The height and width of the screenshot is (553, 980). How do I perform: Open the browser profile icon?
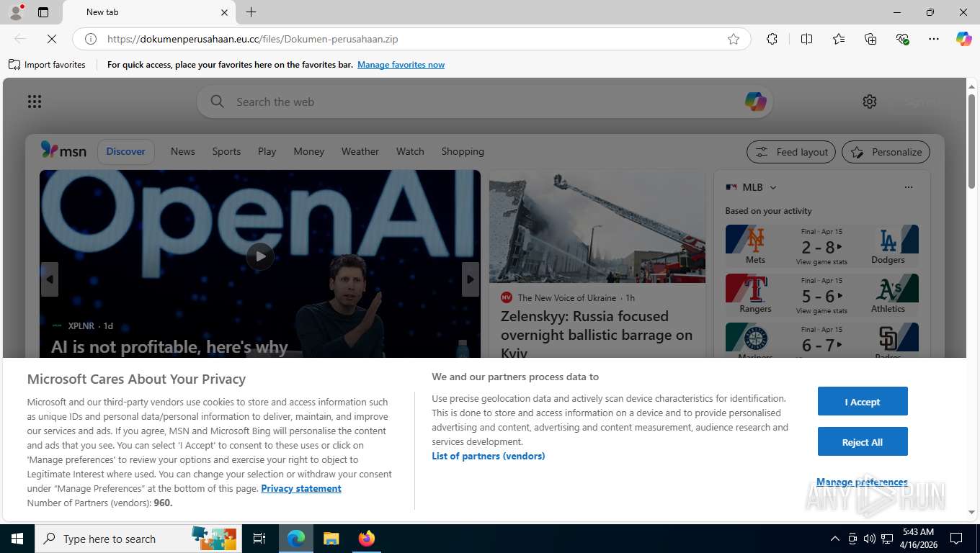16,12
